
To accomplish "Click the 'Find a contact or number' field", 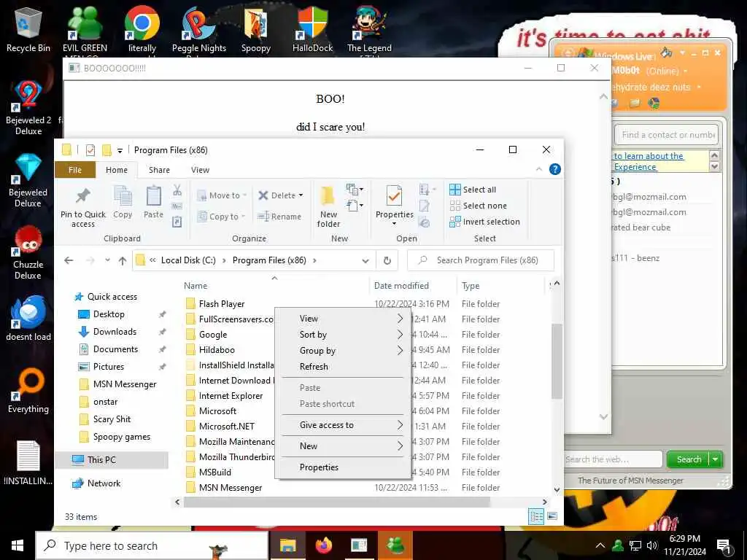I will point(666,135).
